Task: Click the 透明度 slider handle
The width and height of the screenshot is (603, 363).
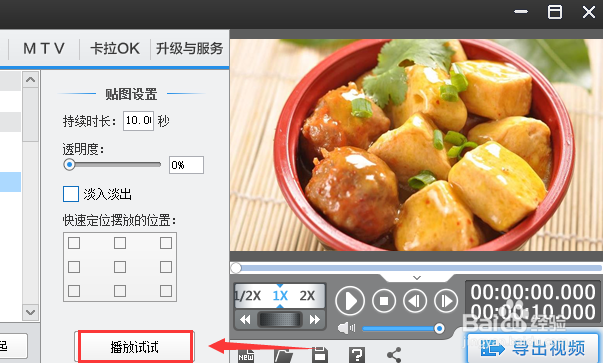Action: tap(69, 165)
